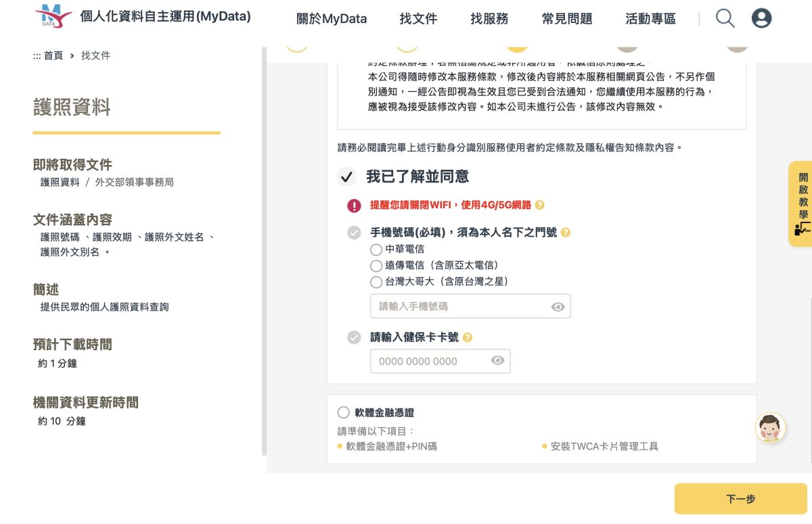Open the 常見問題 menu
This screenshot has height=524, width=812.
(x=567, y=19)
